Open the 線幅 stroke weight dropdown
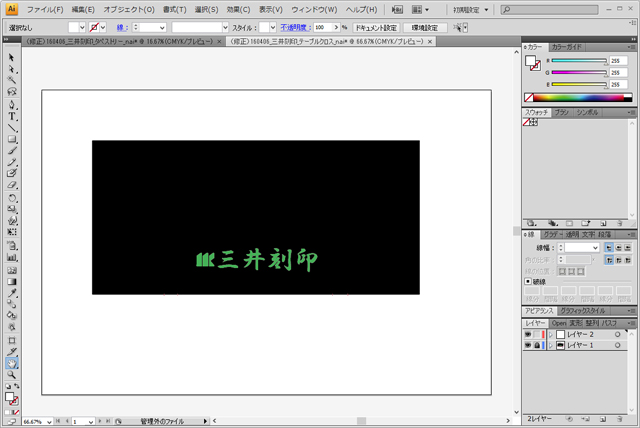 (x=594, y=247)
